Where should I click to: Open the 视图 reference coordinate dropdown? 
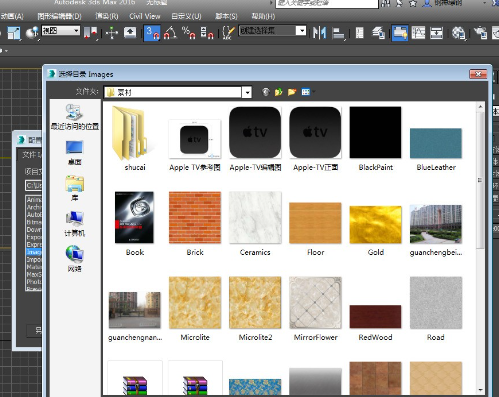tap(61, 31)
